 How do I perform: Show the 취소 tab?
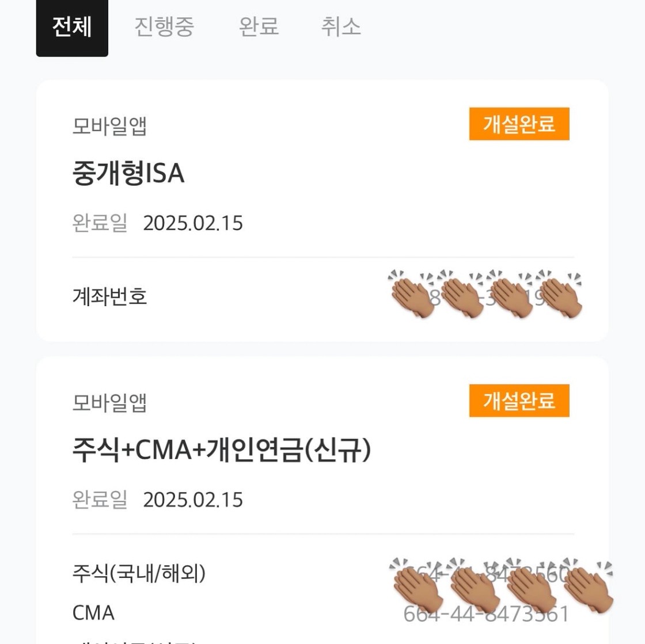coord(340,27)
